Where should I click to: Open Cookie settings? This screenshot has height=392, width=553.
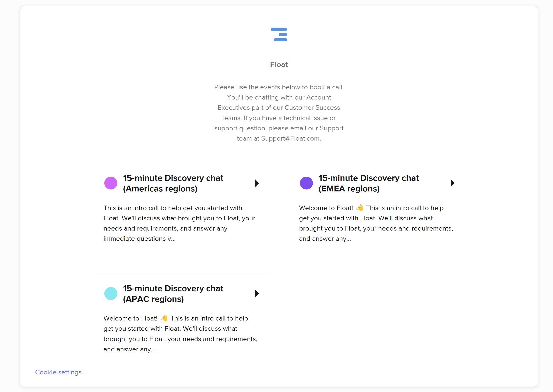(58, 372)
